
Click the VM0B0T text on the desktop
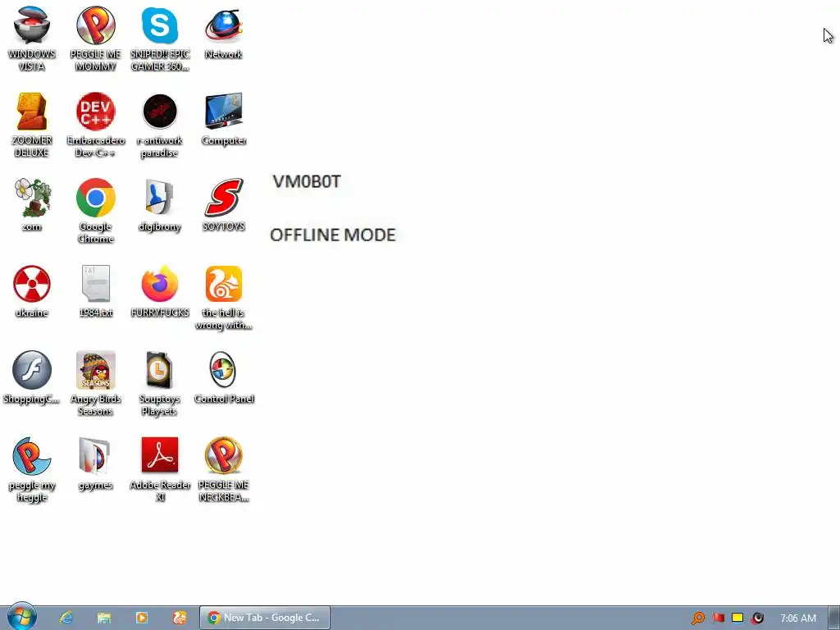pyautogui.click(x=307, y=181)
